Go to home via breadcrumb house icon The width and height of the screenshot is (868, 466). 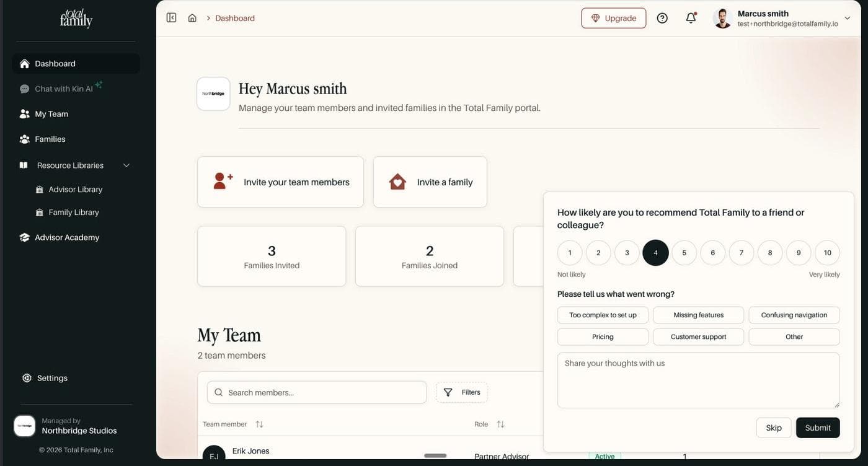click(x=192, y=18)
